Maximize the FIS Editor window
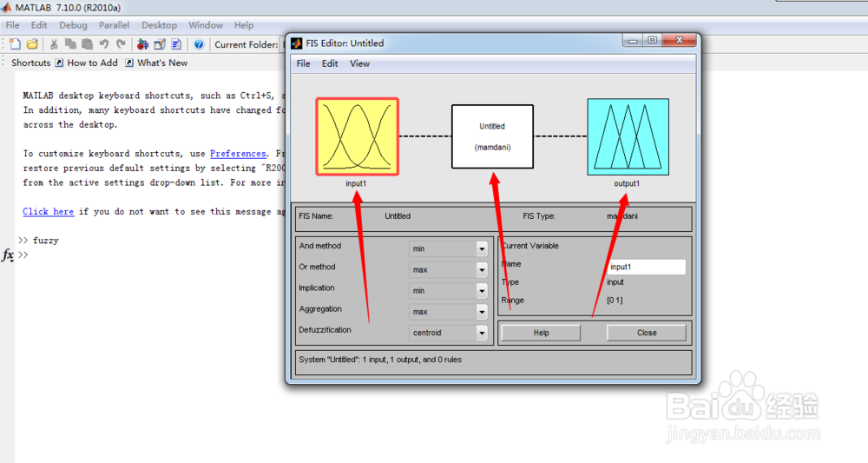The width and height of the screenshot is (868, 463). click(x=652, y=41)
